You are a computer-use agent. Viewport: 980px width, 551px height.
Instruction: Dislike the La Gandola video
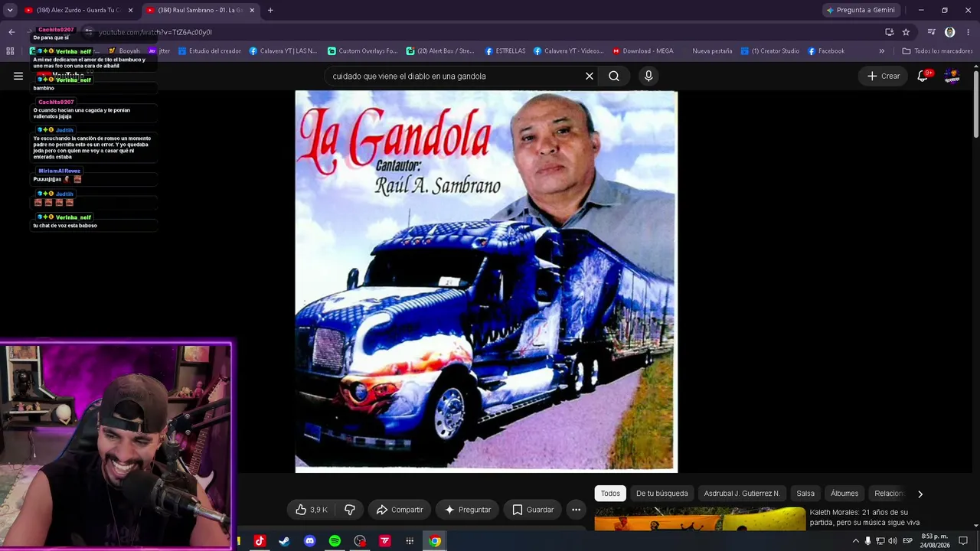coord(350,510)
